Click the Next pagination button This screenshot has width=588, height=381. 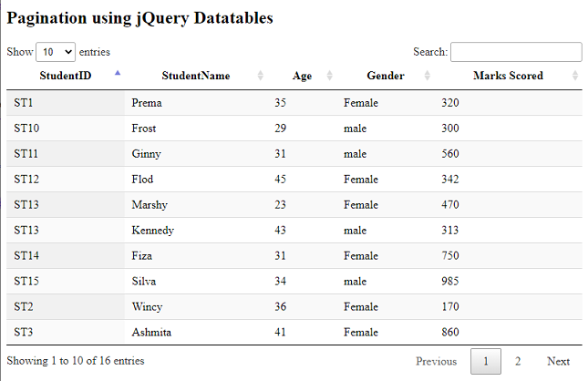[x=558, y=361]
